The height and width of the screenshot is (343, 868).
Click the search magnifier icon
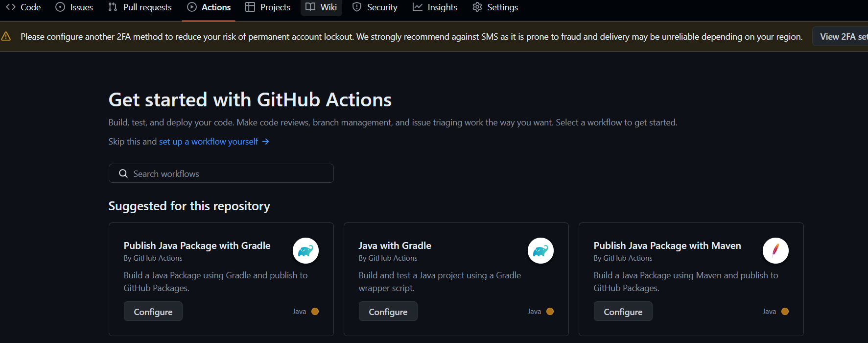point(123,173)
